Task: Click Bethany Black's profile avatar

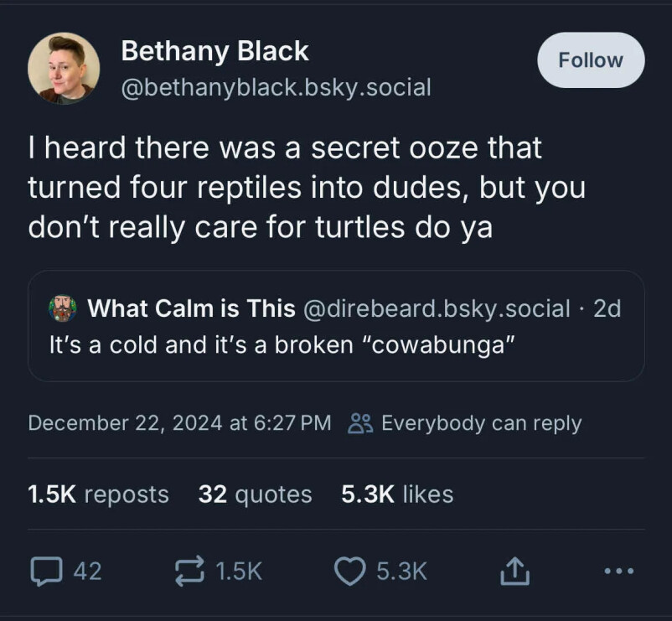Action: 64,68
